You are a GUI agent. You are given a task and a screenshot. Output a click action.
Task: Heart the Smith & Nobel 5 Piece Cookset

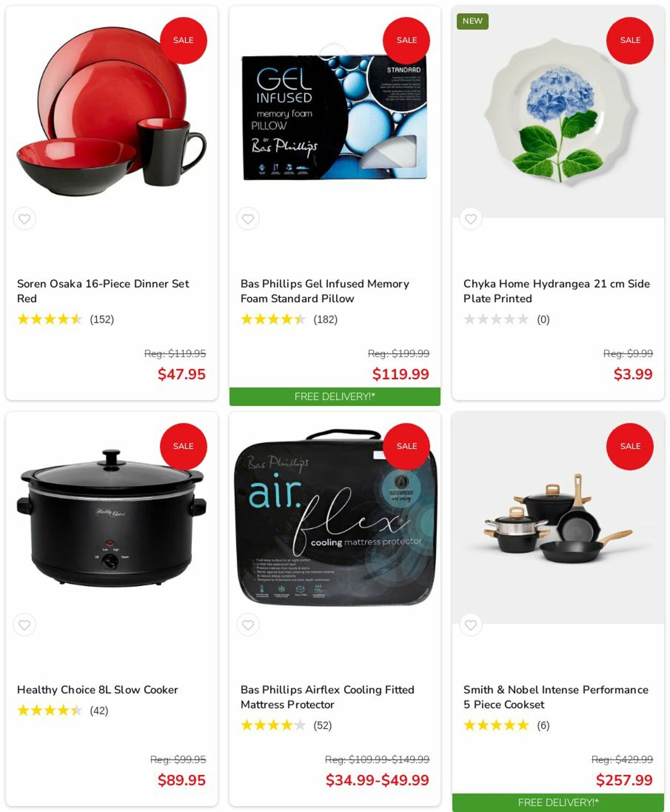[471, 625]
